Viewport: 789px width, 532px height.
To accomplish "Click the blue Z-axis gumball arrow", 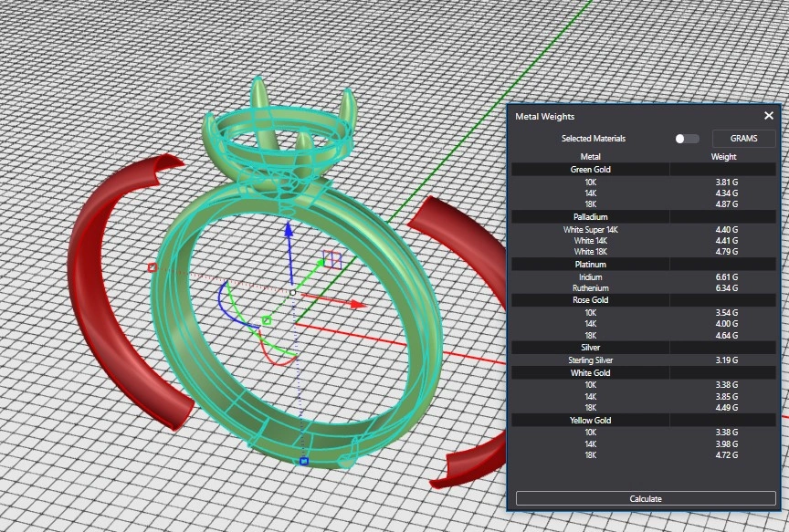I will tap(289, 230).
